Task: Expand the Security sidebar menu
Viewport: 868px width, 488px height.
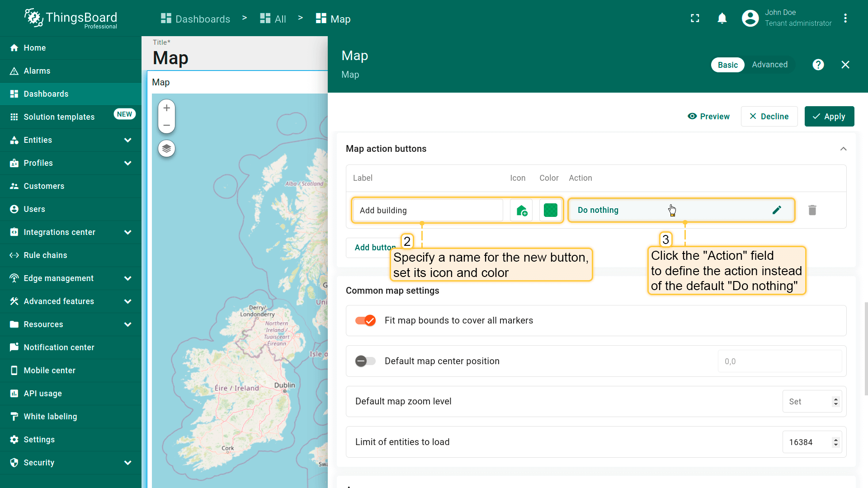Action: click(128, 463)
